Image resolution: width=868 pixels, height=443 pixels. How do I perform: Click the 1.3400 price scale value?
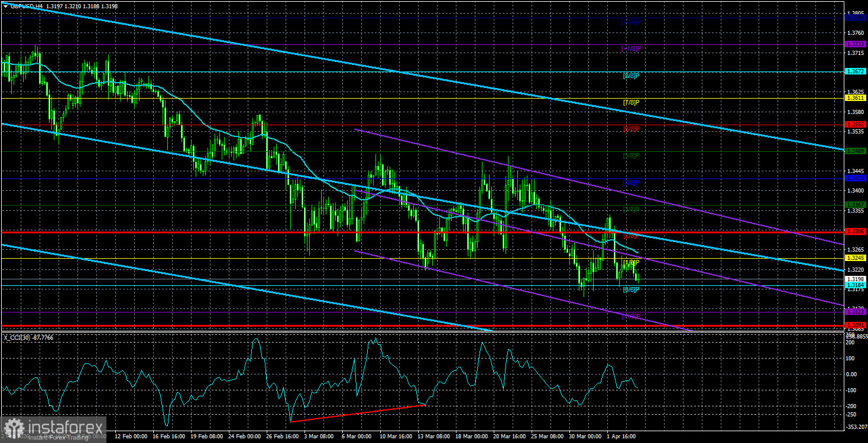pyautogui.click(x=856, y=191)
